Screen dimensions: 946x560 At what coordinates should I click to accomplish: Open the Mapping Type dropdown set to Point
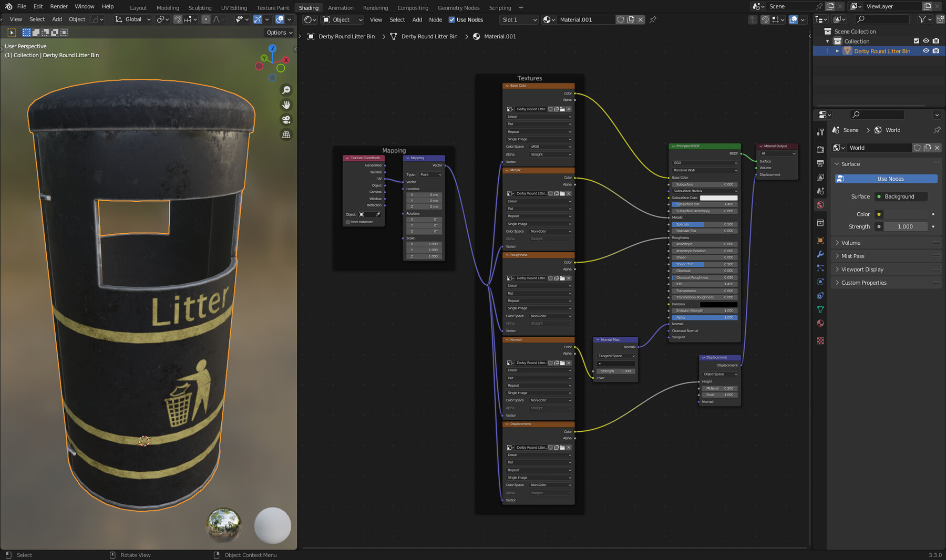point(429,174)
